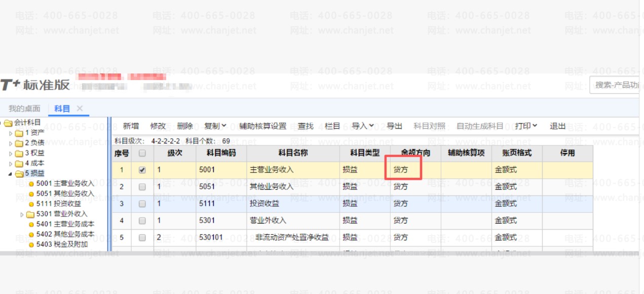Click the yellow dot icon beside 5402 其他业务成本

(31, 235)
